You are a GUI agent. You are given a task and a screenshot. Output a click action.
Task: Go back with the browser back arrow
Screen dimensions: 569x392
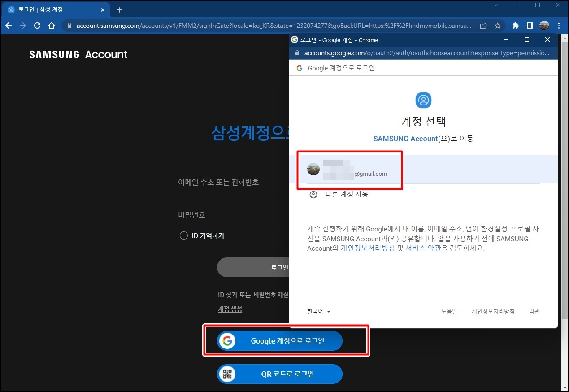(x=9, y=26)
